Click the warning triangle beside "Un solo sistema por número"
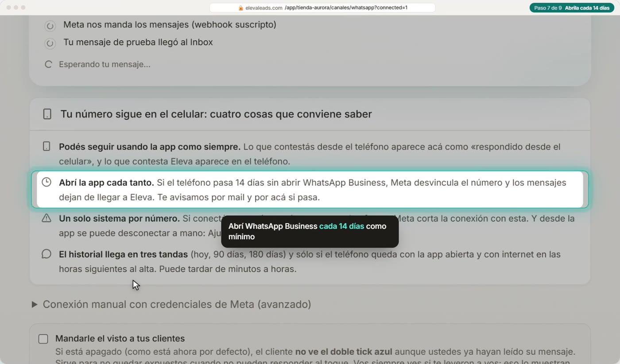The width and height of the screenshot is (620, 364). pyautogui.click(x=46, y=218)
